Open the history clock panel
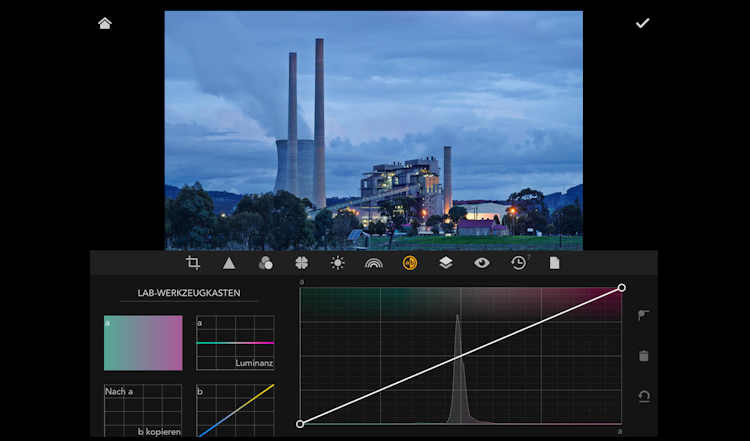The width and height of the screenshot is (750, 441). [518, 263]
